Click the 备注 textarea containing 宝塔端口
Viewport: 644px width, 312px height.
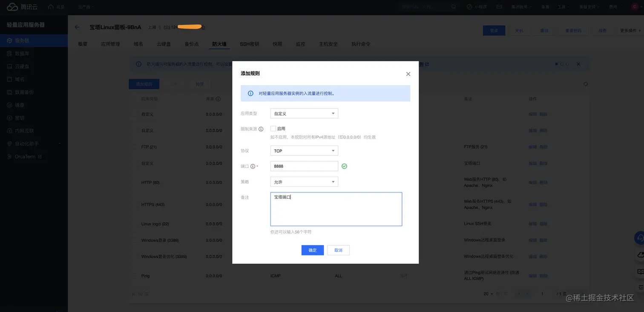336,209
